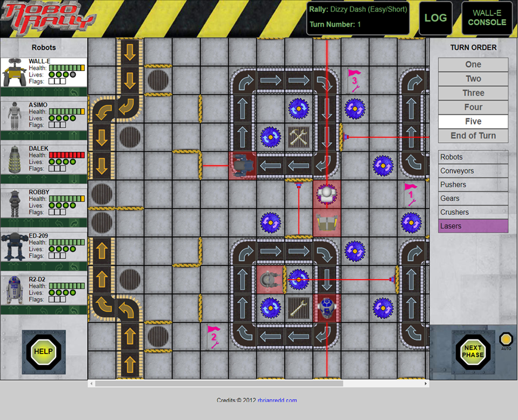Select End of Turn in Turn Order

tap(473, 136)
